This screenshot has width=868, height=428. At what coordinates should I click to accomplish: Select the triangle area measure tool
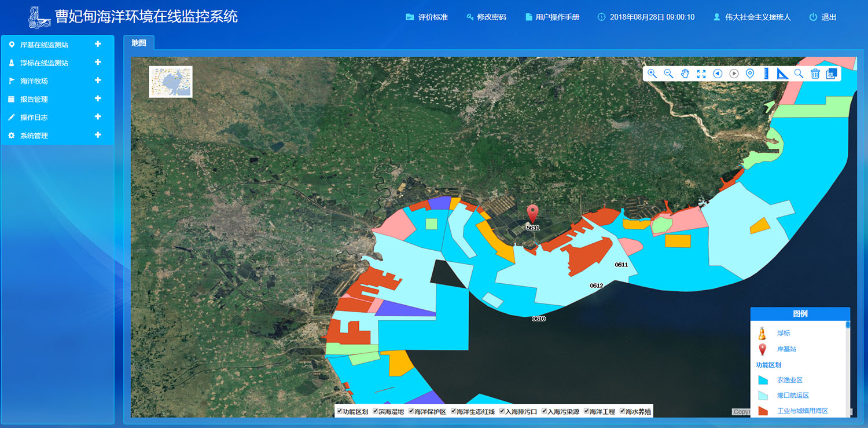(782, 74)
